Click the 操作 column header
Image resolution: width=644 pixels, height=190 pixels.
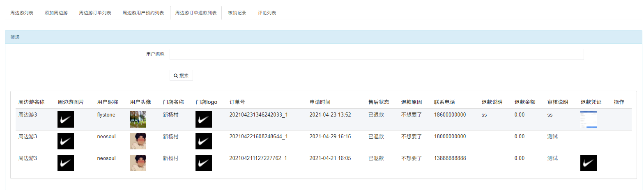[x=619, y=102]
